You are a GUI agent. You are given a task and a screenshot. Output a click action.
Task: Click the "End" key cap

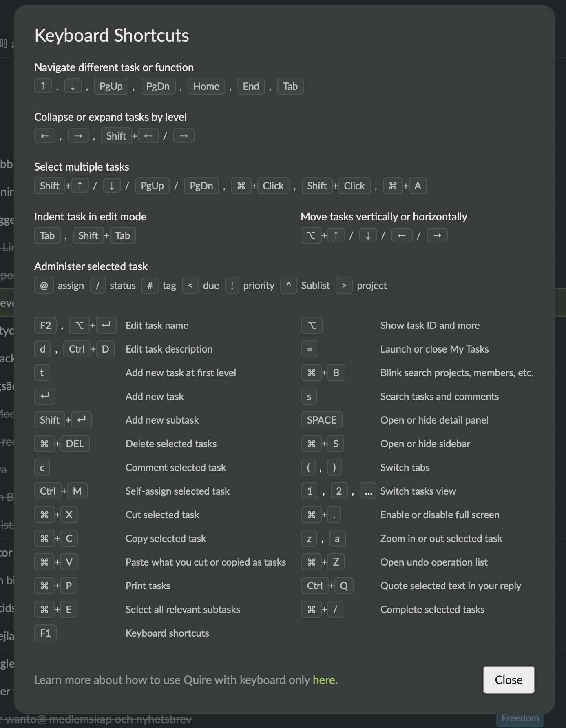pos(251,86)
